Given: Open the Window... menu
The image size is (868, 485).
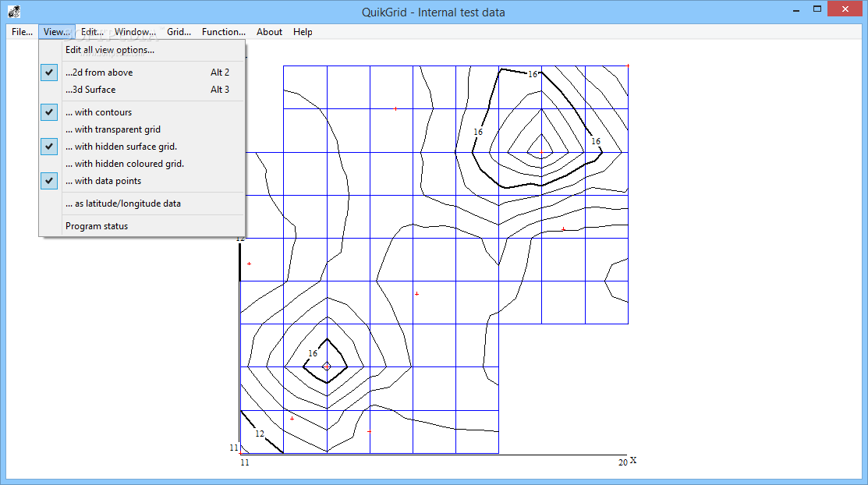Looking at the screenshot, I should 135,32.
